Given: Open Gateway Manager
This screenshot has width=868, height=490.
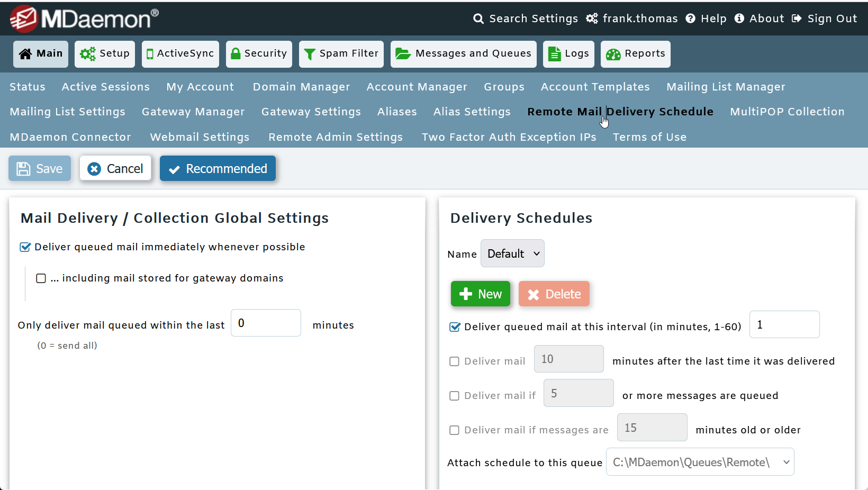Looking at the screenshot, I should point(193,112).
